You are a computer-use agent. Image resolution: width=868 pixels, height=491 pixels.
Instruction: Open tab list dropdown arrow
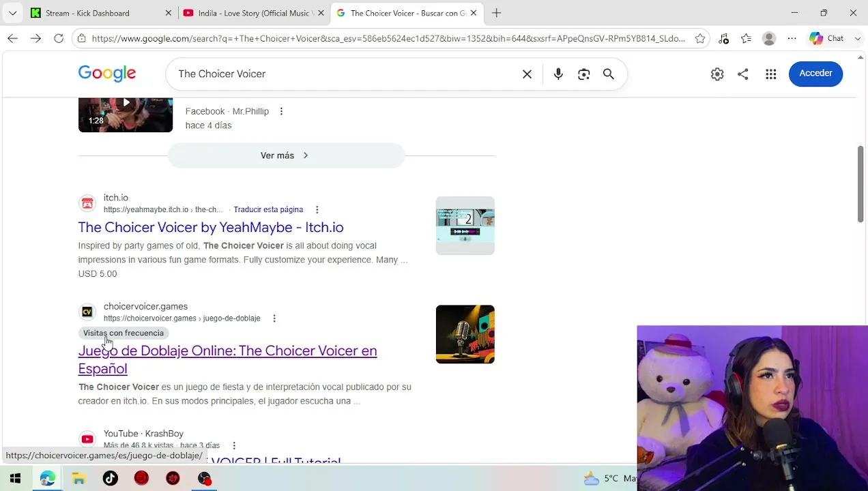(x=12, y=13)
